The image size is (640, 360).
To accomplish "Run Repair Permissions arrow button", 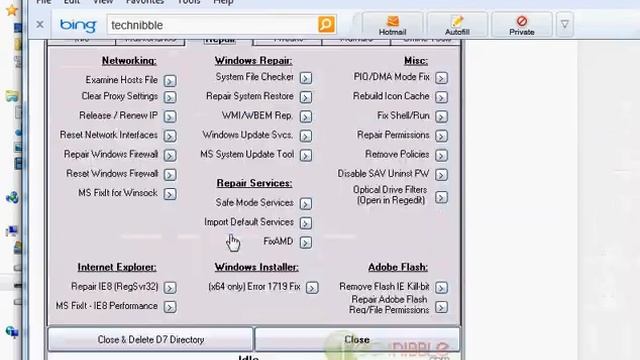I will click(441, 136).
